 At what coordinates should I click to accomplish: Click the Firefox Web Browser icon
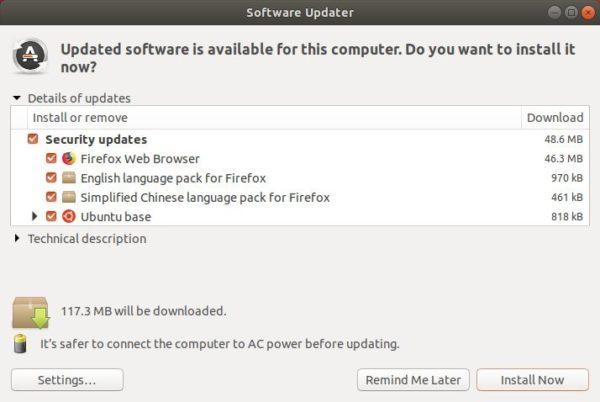click(x=69, y=158)
